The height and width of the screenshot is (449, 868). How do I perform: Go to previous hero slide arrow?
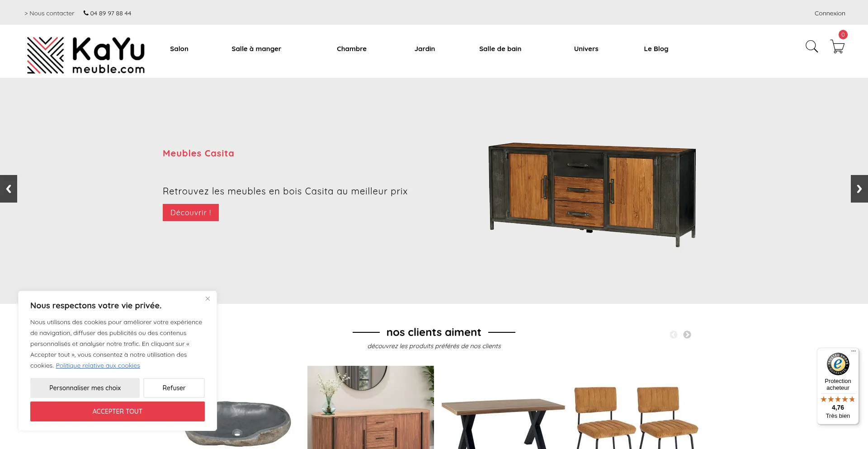(x=9, y=189)
